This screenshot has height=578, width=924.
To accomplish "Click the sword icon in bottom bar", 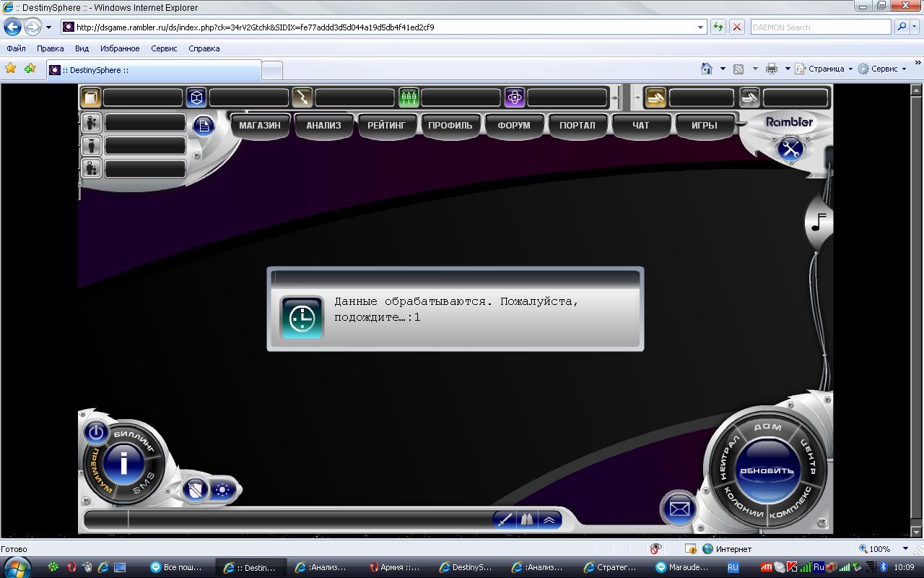I will pyautogui.click(x=505, y=519).
